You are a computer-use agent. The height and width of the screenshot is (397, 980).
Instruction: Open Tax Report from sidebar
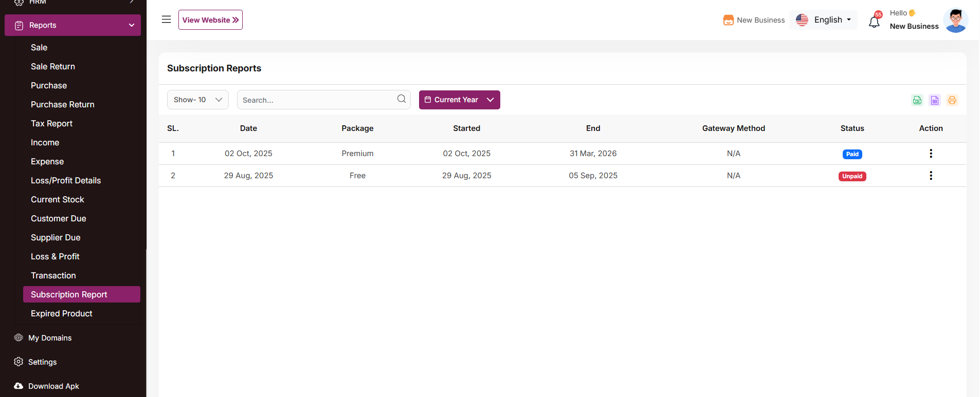(x=51, y=123)
